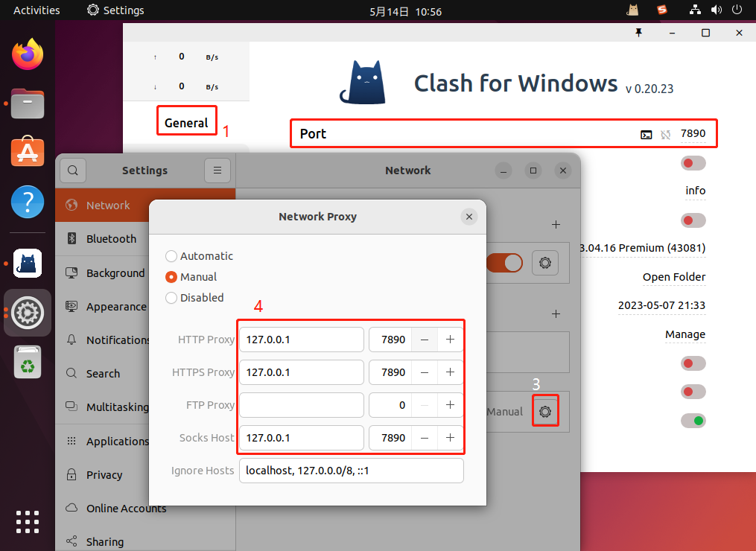756x551 pixels.
Task: Select the Bluetooth icon in Settings sidebar
Action: coord(72,238)
